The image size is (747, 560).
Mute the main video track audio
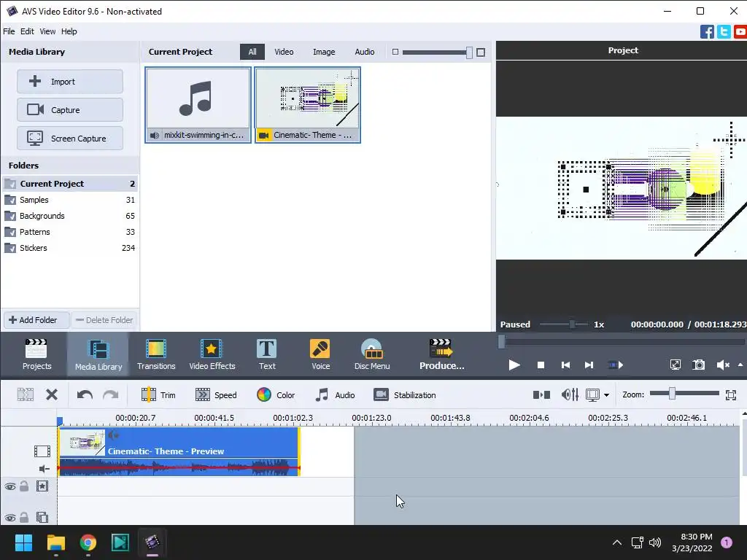click(x=44, y=469)
